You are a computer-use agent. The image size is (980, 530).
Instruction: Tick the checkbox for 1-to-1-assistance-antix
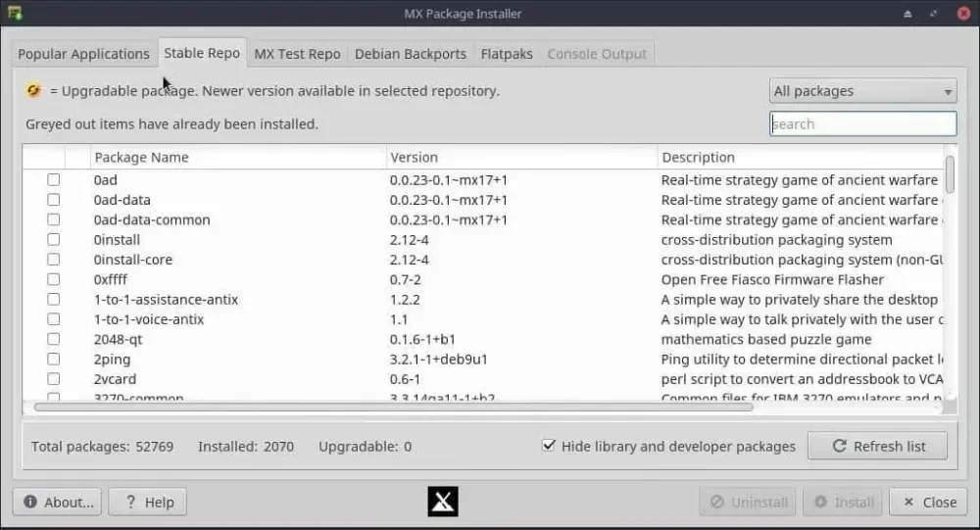54,300
